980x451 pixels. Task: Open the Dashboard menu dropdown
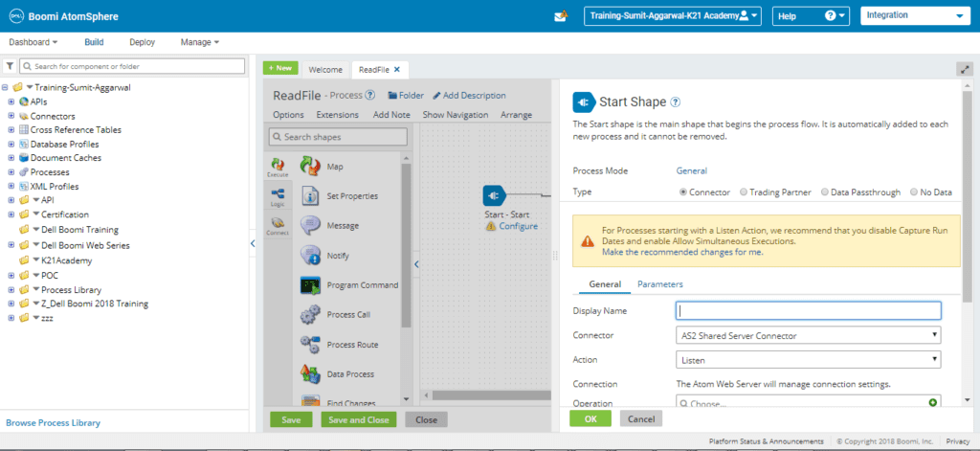pos(33,42)
